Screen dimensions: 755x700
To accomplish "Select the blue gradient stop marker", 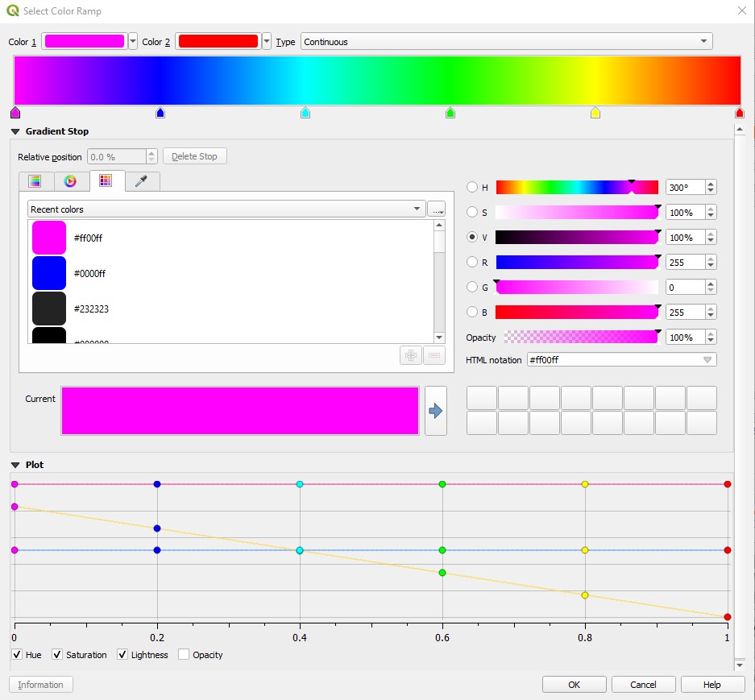I will (x=159, y=113).
